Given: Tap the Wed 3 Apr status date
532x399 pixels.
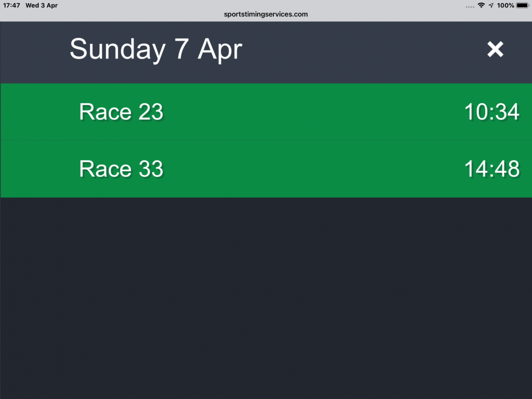Looking at the screenshot, I should click(41, 5).
